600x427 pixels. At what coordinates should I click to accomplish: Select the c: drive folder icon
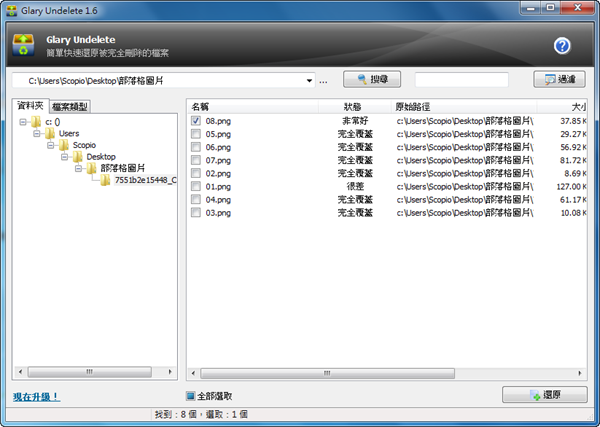point(36,122)
